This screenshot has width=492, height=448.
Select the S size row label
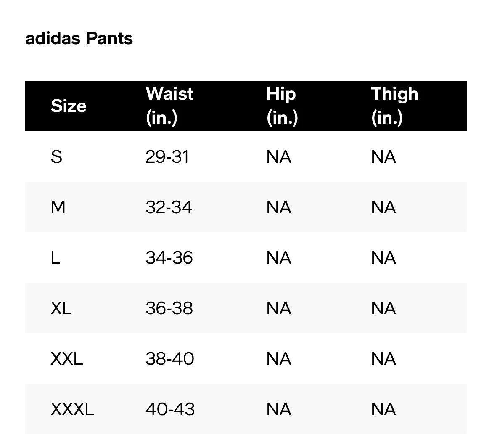click(x=56, y=156)
